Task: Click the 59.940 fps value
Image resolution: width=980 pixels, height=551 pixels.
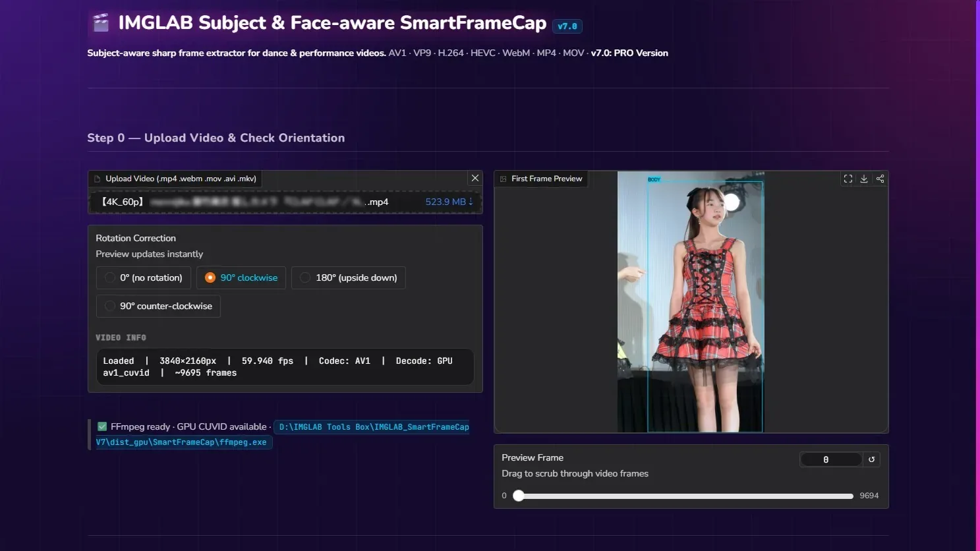Action: click(268, 361)
